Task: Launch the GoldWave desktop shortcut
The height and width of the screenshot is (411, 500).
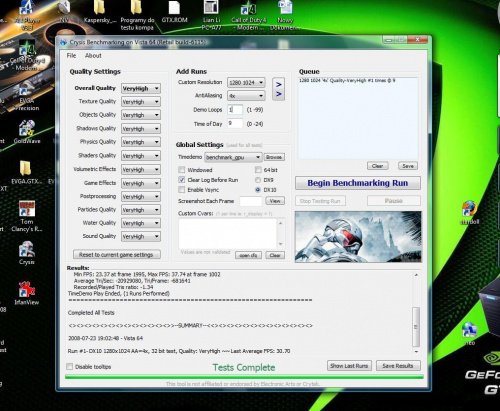Action: click(x=27, y=132)
